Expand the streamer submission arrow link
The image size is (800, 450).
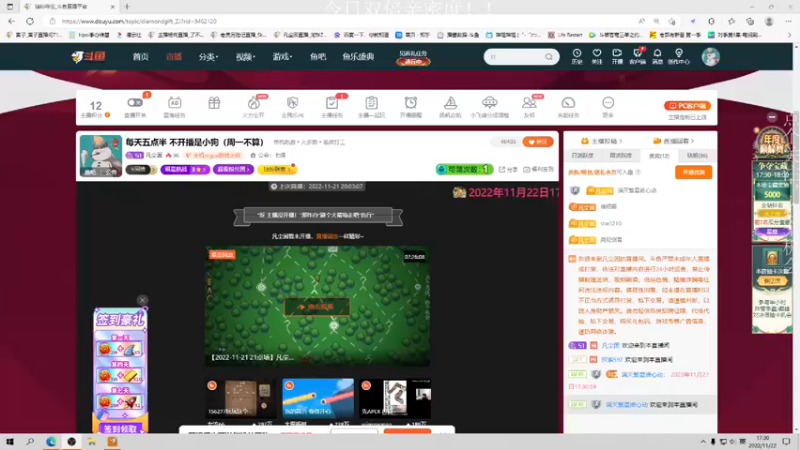(602, 141)
